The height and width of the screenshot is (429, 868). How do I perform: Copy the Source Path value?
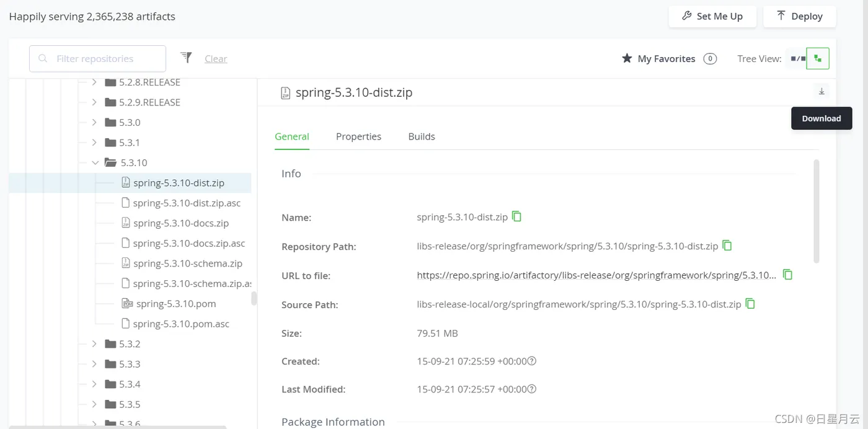[750, 304]
